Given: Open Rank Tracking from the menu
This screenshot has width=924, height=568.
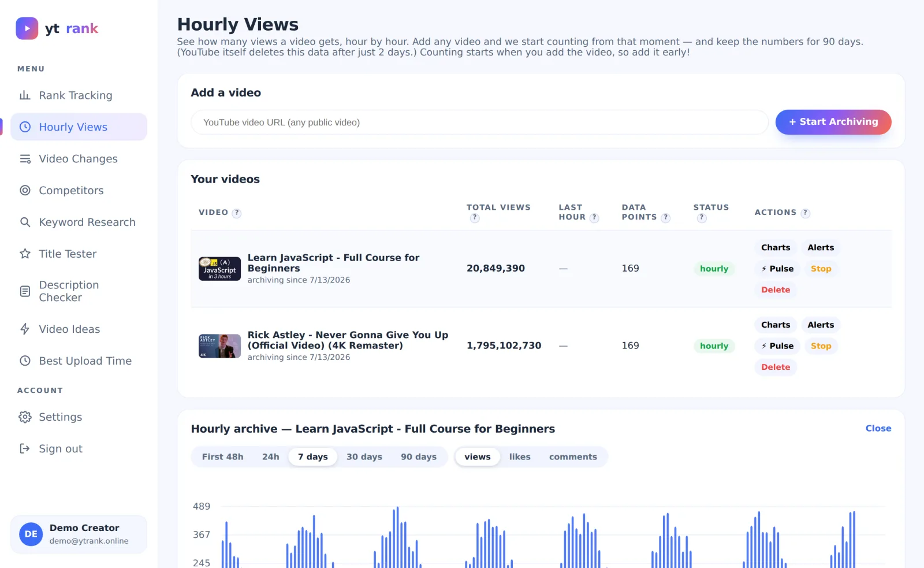Looking at the screenshot, I should click(79, 95).
